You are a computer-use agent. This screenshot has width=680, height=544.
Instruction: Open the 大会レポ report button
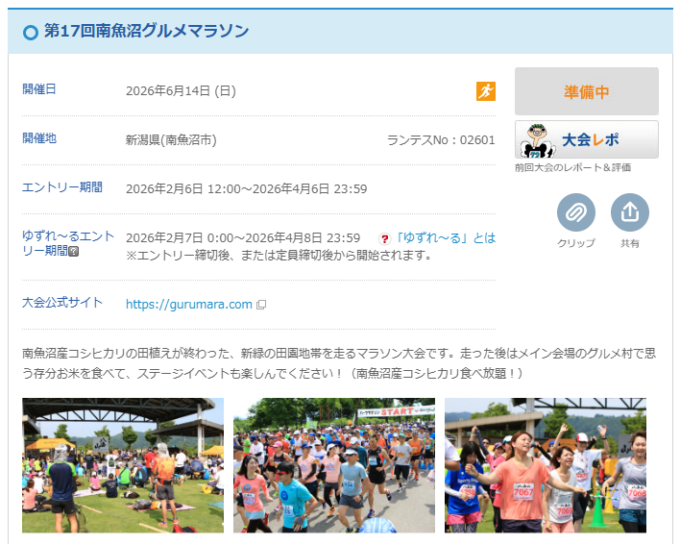(587, 140)
